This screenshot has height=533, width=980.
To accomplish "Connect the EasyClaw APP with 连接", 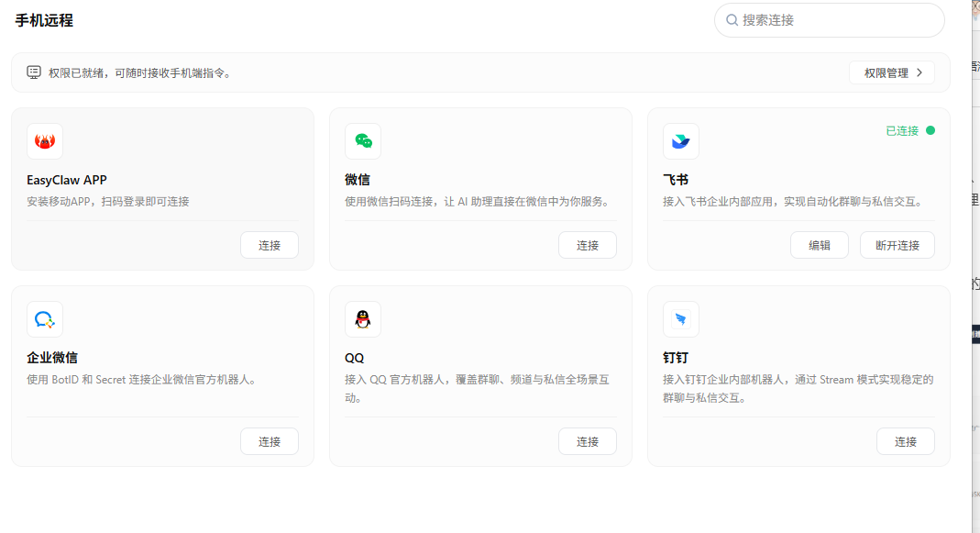I will pos(270,245).
